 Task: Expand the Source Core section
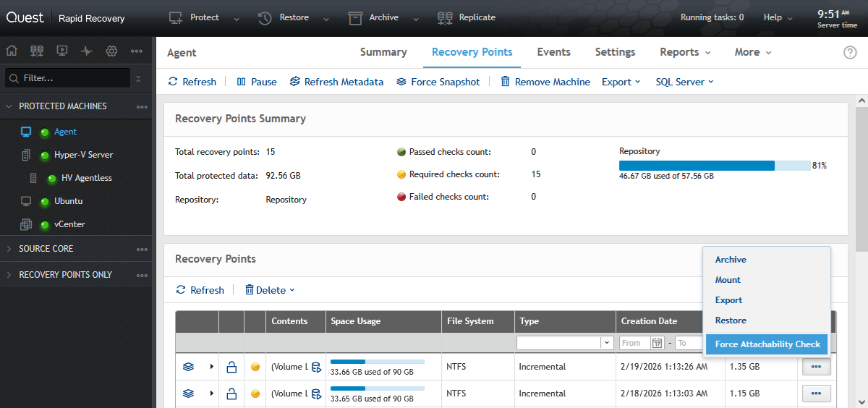point(9,249)
